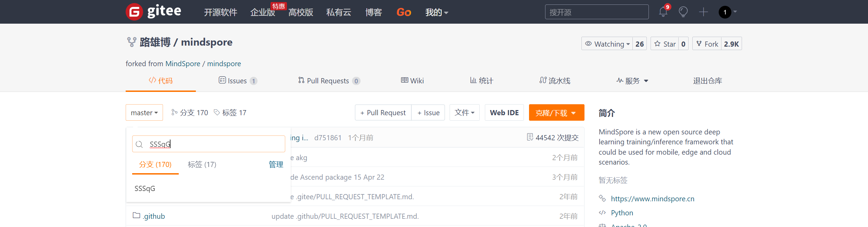Toggle the Watching button
This screenshot has width=868, height=227.
[x=607, y=44]
